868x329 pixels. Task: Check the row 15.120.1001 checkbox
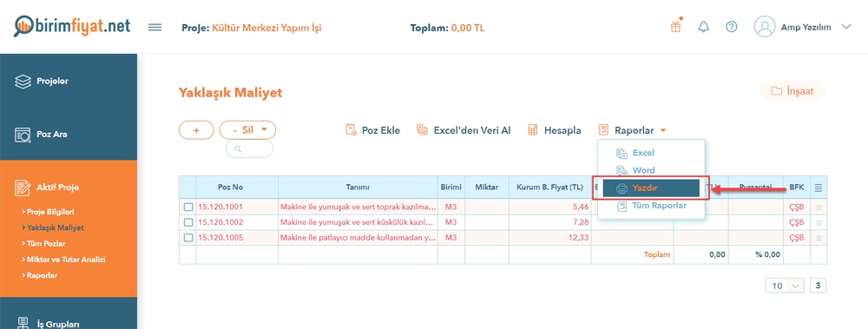click(188, 207)
